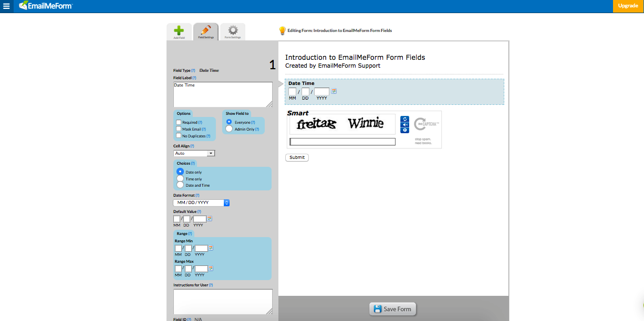644x321 pixels.
Task: Open calendar picker for Range Max
Action: [211, 269]
